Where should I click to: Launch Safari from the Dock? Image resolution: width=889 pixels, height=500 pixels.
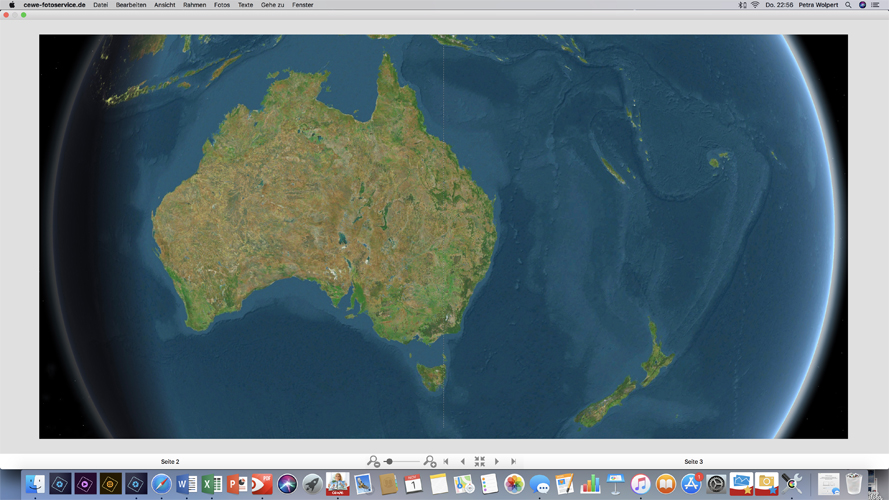(x=161, y=484)
